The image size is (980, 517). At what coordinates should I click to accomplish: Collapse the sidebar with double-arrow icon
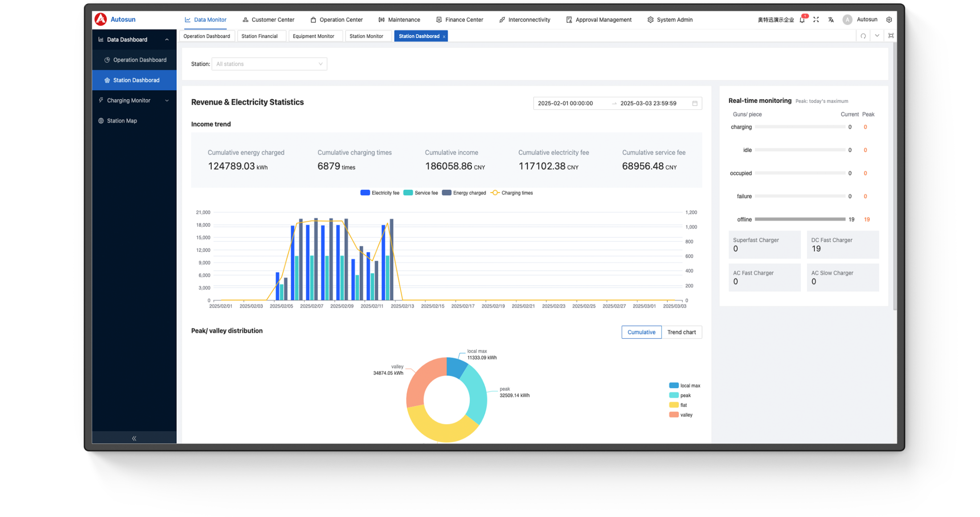point(134,438)
